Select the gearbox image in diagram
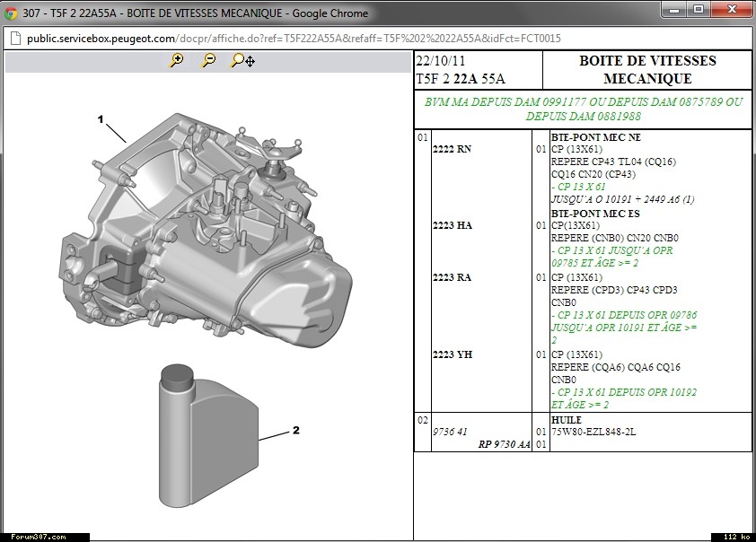 click(x=207, y=224)
